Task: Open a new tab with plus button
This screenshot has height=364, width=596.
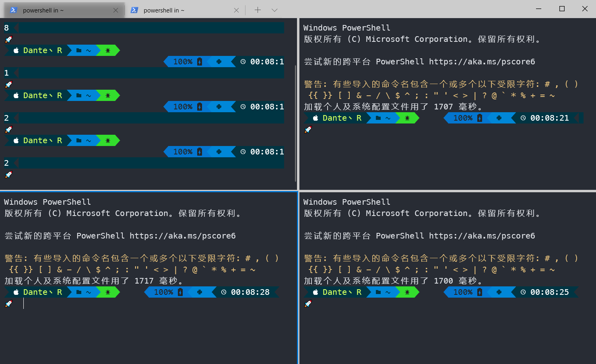Action: pyautogui.click(x=258, y=10)
